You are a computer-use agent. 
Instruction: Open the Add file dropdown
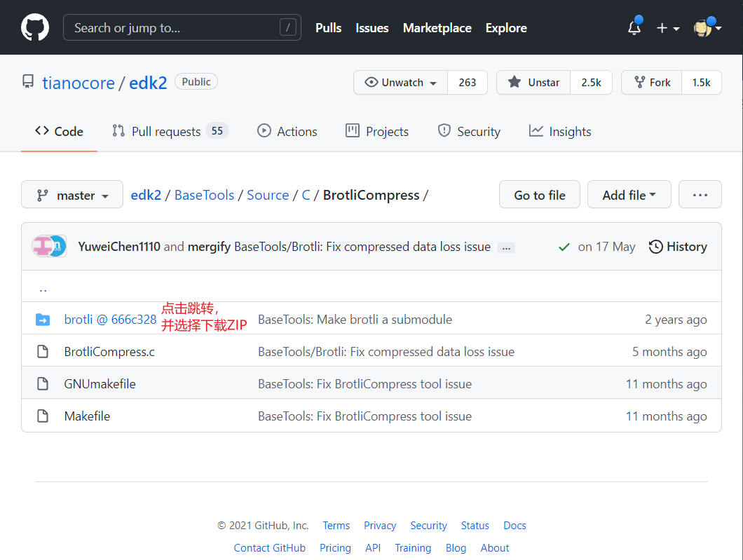629,194
